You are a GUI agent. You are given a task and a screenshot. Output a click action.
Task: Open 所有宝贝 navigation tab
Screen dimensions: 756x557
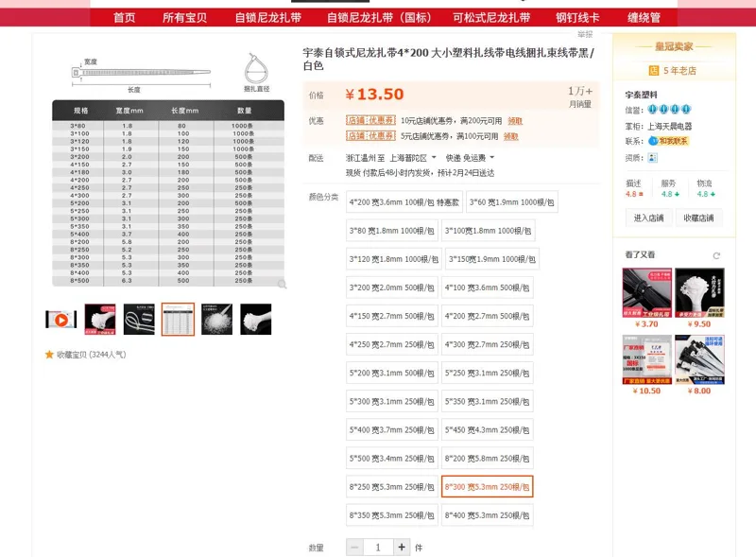[184, 18]
